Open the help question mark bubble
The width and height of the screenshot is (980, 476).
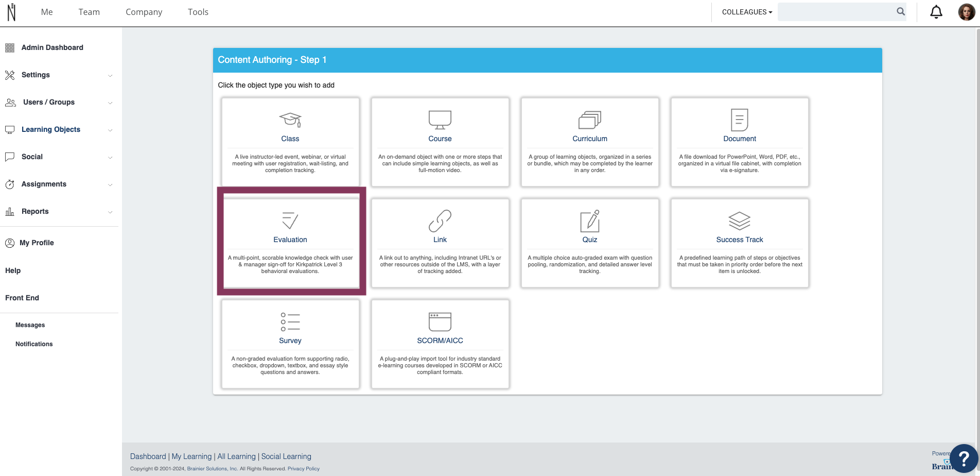pos(964,458)
